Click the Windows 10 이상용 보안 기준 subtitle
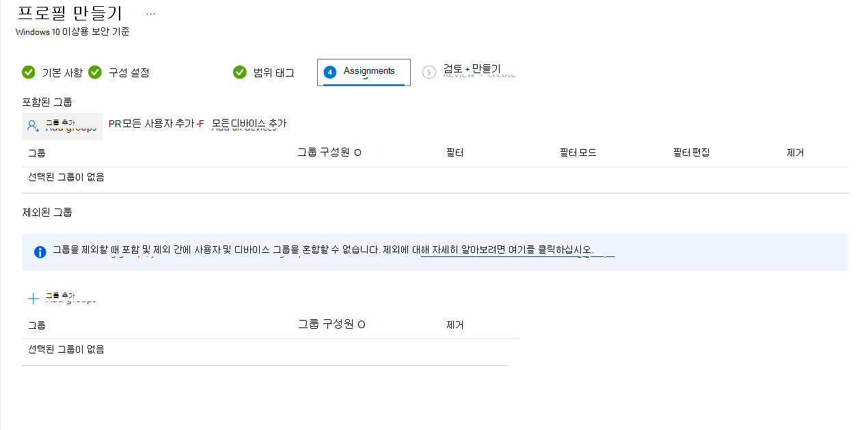The width and height of the screenshot is (868, 430). pyautogui.click(x=72, y=31)
